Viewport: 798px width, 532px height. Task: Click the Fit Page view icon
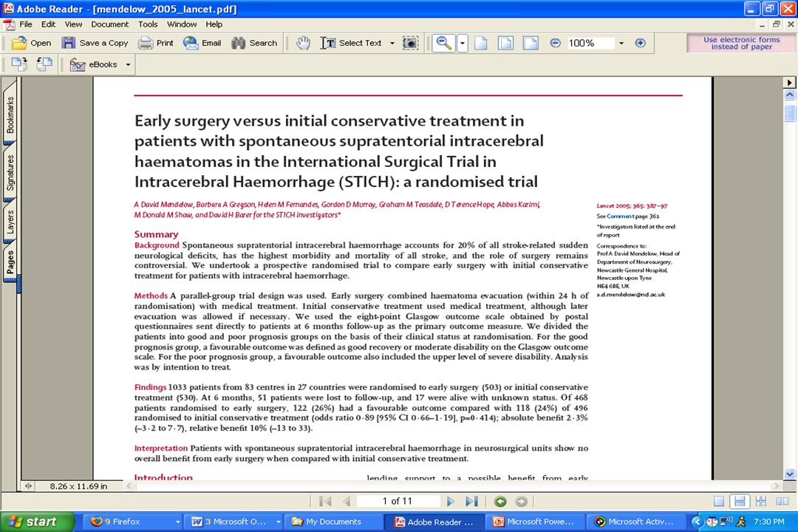[x=505, y=44]
